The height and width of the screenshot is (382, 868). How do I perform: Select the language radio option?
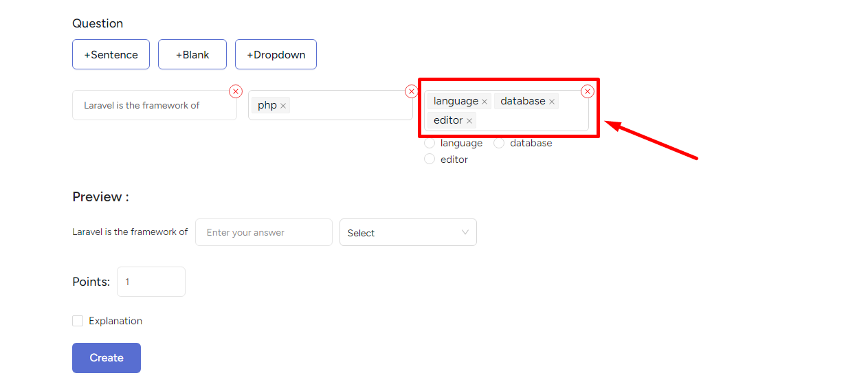(x=430, y=143)
